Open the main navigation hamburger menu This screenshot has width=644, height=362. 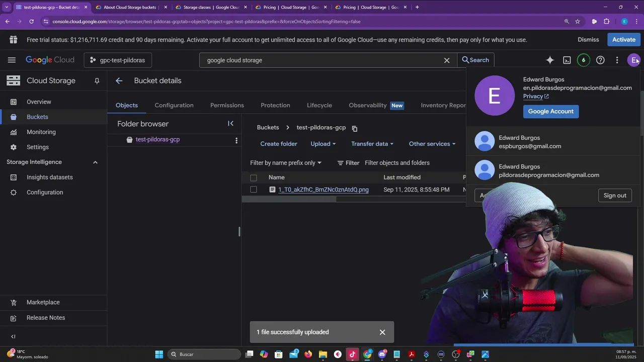coord(12,60)
